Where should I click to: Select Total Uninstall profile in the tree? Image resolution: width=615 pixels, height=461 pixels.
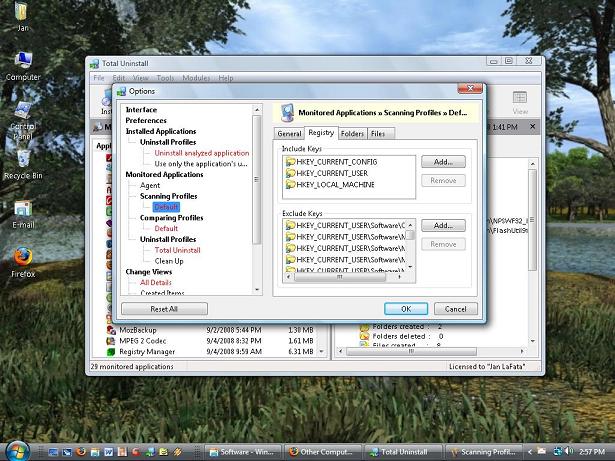click(x=177, y=250)
